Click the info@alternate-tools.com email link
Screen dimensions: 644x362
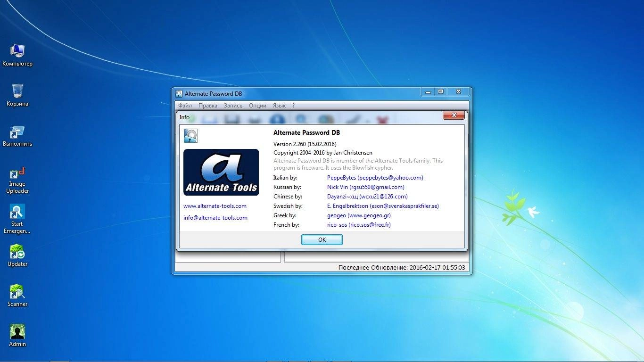point(215,218)
